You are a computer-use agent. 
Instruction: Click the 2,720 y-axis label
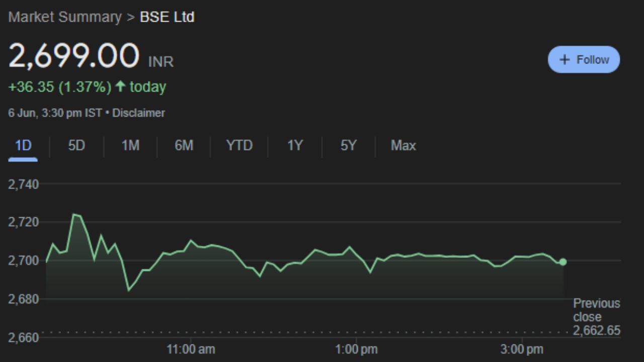click(x=23, y=222)
